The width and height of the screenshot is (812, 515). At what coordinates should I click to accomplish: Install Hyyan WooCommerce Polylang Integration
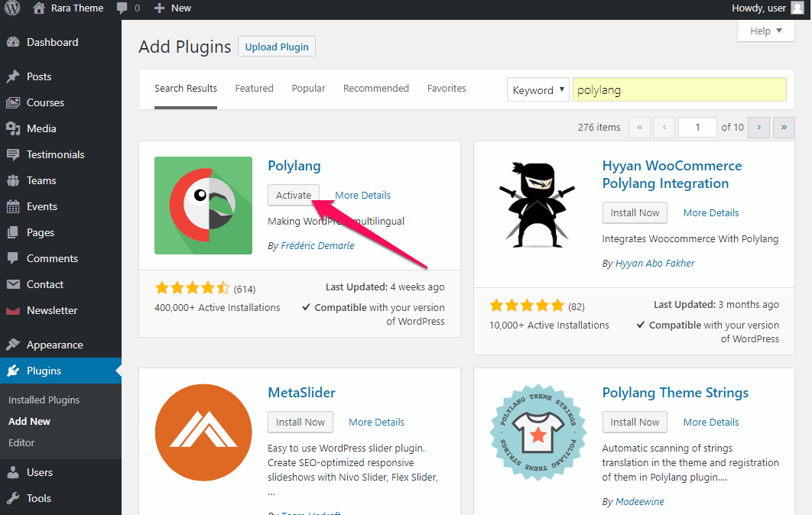point(635,212)
